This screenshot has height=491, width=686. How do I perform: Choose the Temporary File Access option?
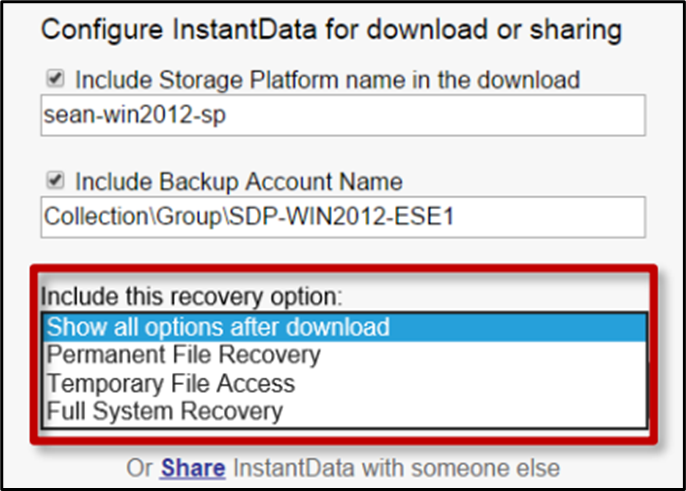[x=345, y=383]
